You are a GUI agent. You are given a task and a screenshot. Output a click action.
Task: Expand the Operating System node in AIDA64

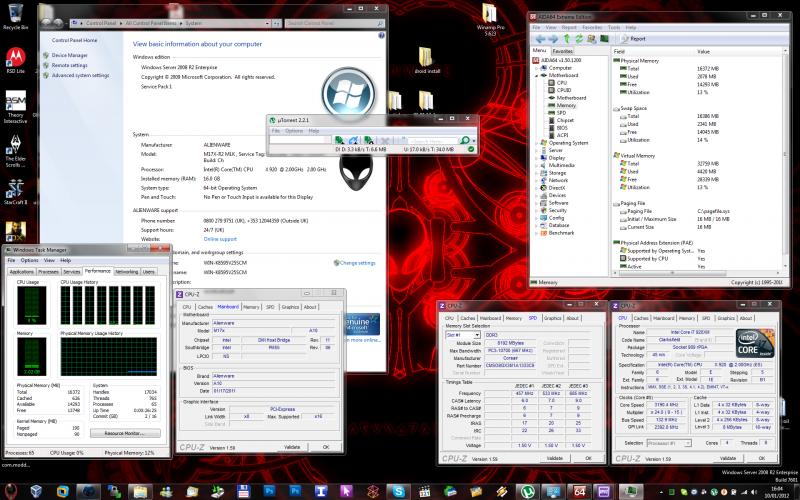[x=537, y=143]
